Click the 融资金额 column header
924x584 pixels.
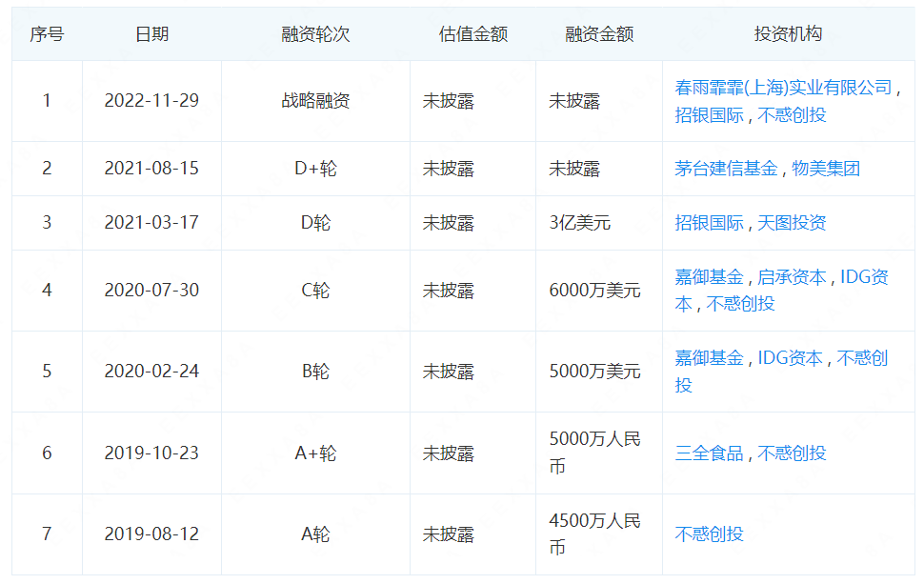599,34
